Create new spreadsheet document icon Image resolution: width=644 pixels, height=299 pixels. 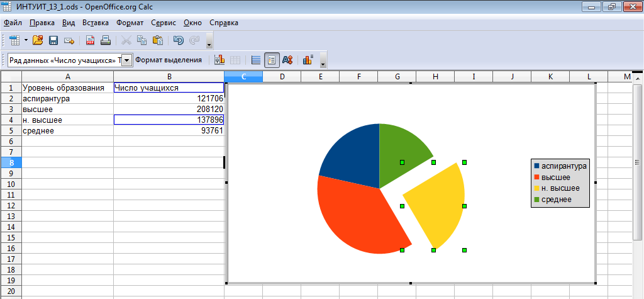coord(15,40)
